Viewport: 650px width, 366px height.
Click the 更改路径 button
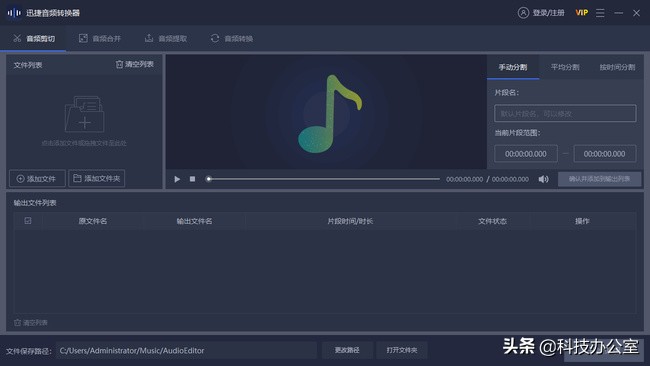coord(347,350)
